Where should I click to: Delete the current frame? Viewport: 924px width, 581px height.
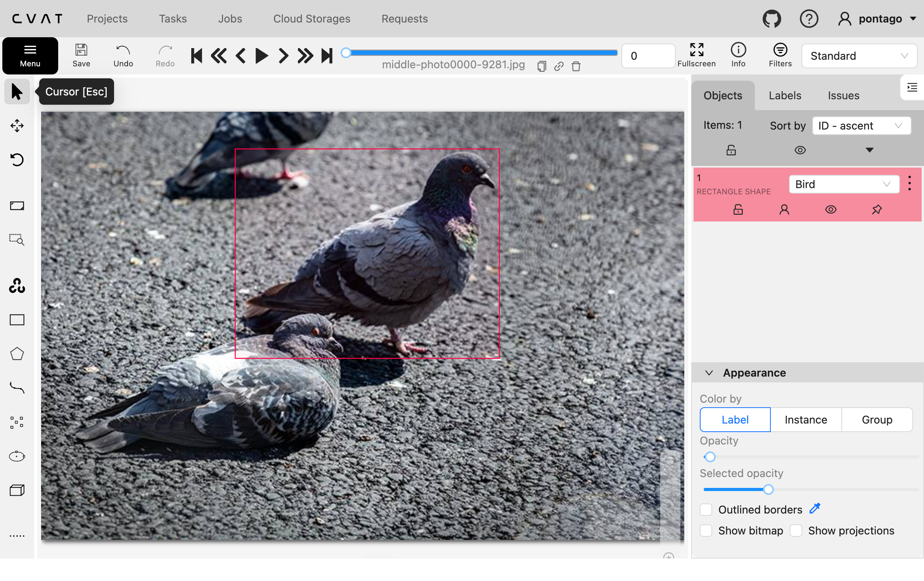[576, 66]
